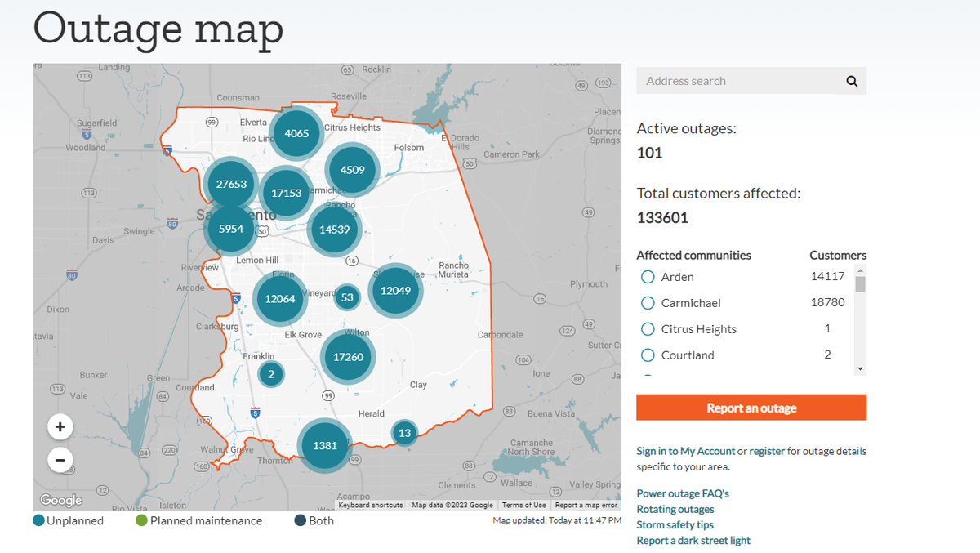Follow the register link

tap(767, 451)
